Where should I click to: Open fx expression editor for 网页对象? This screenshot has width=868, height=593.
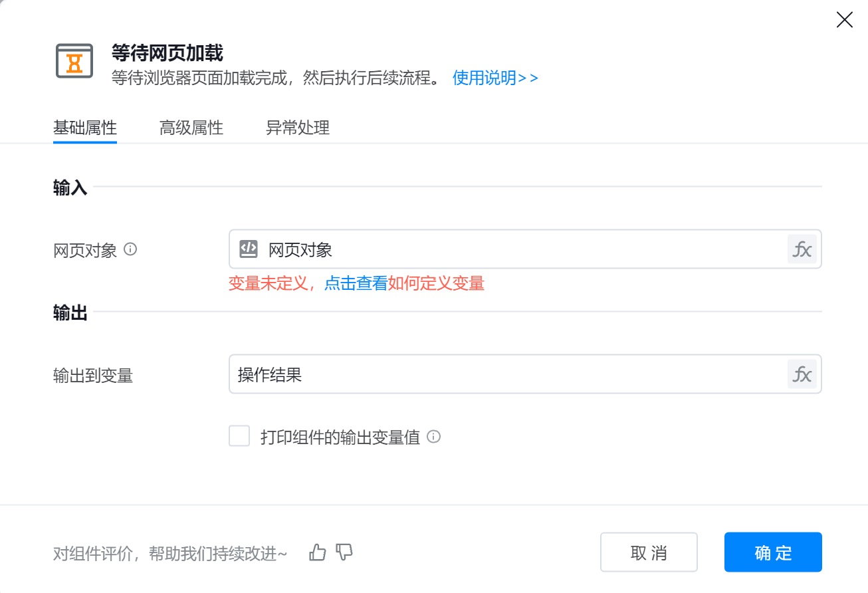802,249
